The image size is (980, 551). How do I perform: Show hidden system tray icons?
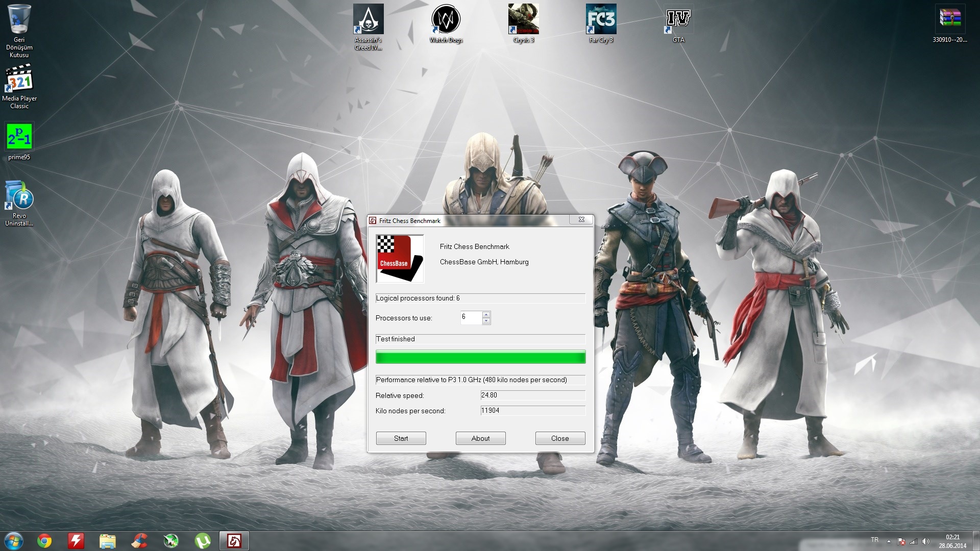coord(889,541)
